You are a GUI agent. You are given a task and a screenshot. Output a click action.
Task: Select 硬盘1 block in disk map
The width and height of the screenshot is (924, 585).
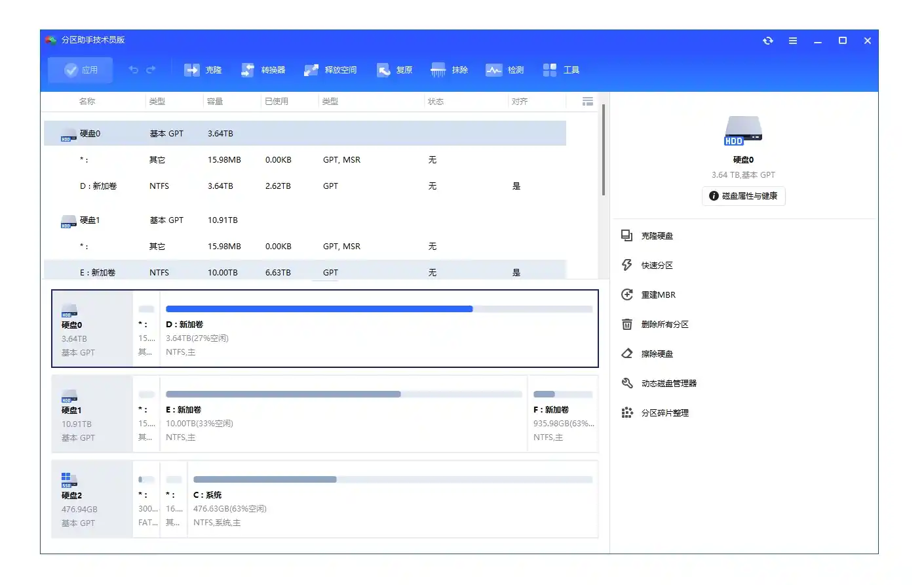click(92, 414)
